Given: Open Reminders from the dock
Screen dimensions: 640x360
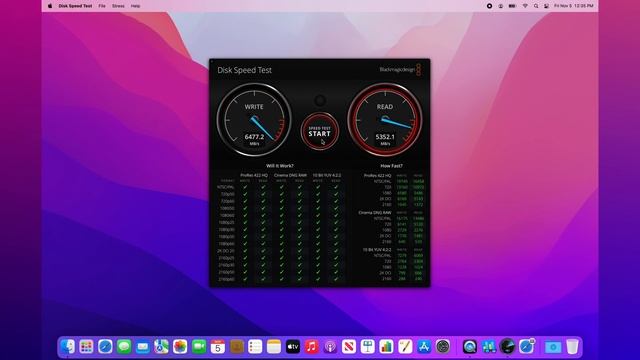Looking at the screenshot, I should click(x=255, y=347).
